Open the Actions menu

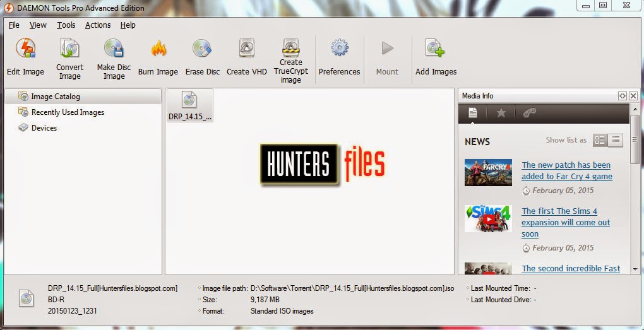(98, 25)
